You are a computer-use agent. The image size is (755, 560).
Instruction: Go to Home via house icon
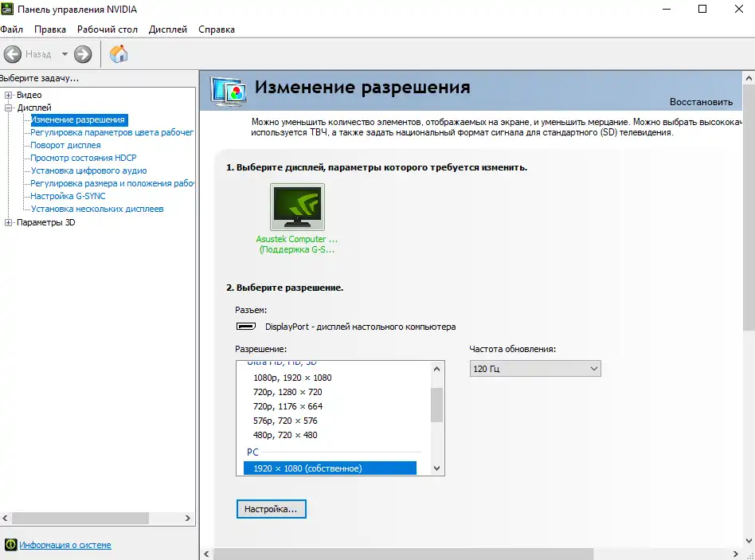[x=119, y=54]
